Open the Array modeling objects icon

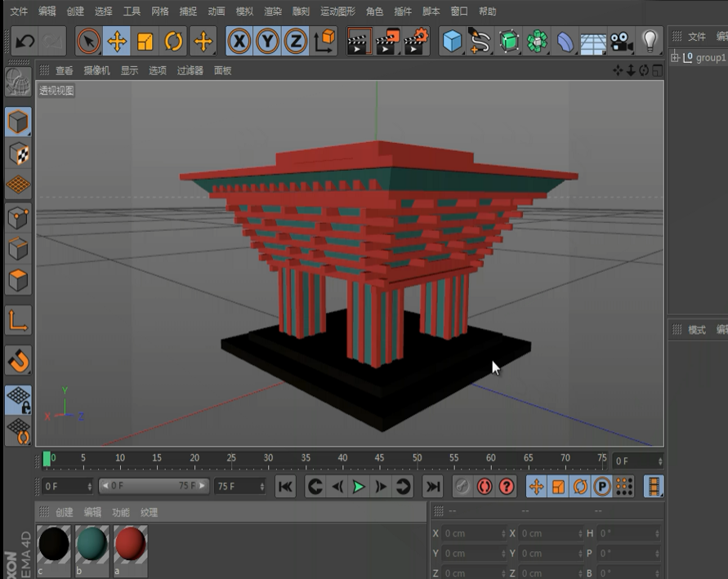[537, 42]
